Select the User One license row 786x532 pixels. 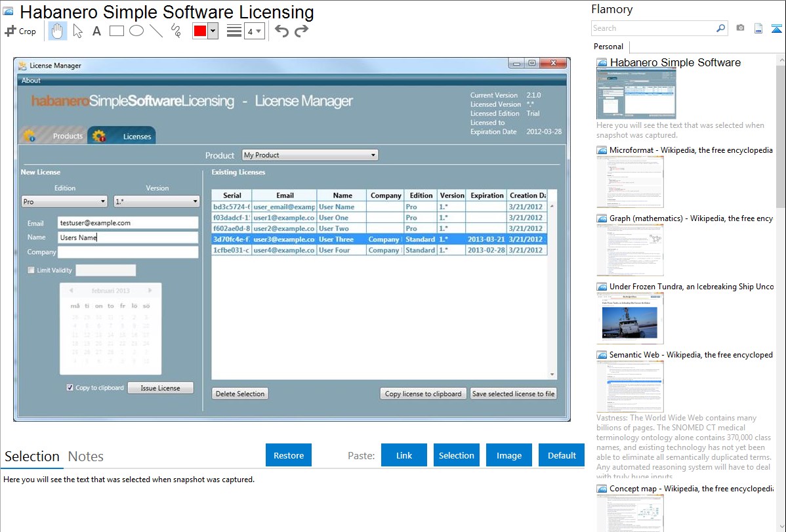coord(379,218)
